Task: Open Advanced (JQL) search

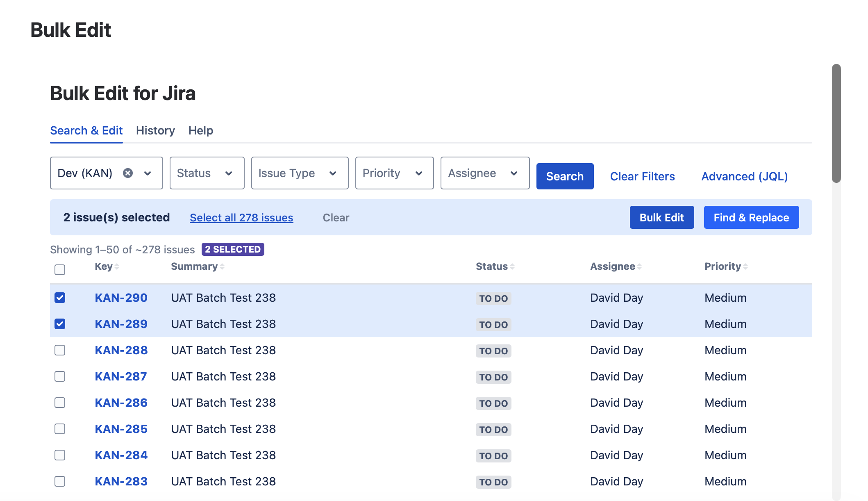Action: pos(744,176)
